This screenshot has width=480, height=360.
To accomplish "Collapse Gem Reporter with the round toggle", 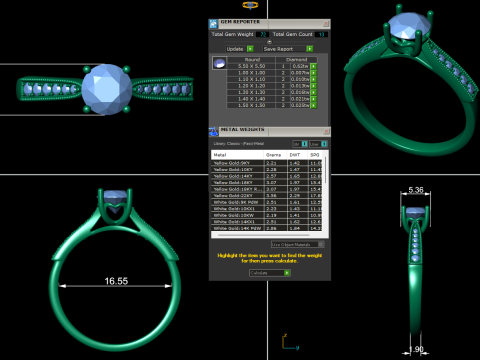I will [x=269, y=42].
